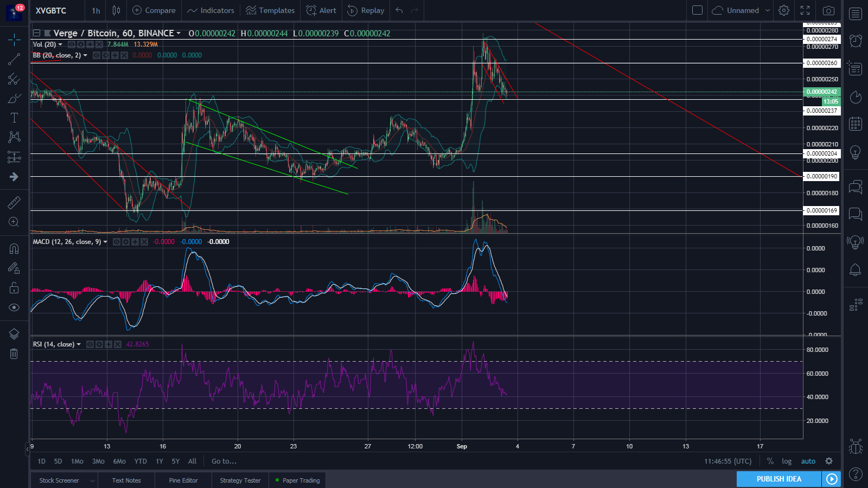Toggle log price scale
The image size is (868, 488).
click(x=787, y=461)
